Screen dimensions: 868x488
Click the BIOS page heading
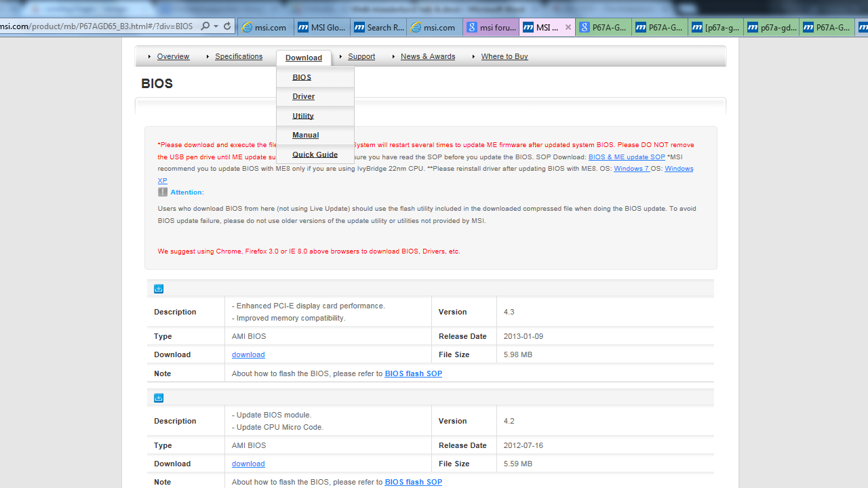coord(157,83)
